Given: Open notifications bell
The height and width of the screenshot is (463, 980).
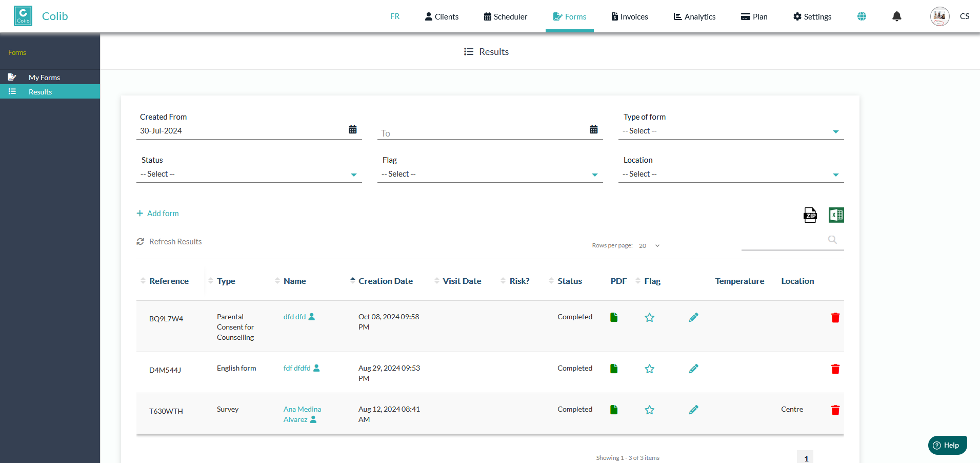Looking at the screenshot, I should [896, 16].
